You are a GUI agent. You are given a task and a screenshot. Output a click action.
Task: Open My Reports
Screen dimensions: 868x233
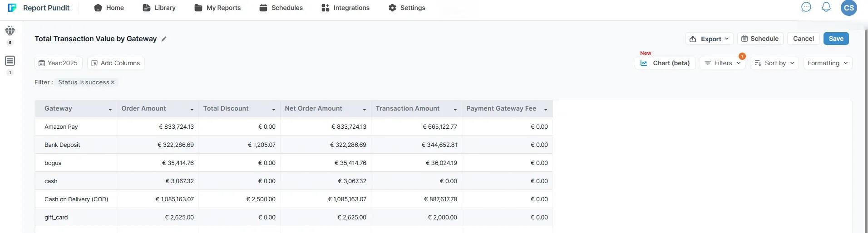[217, 8]
